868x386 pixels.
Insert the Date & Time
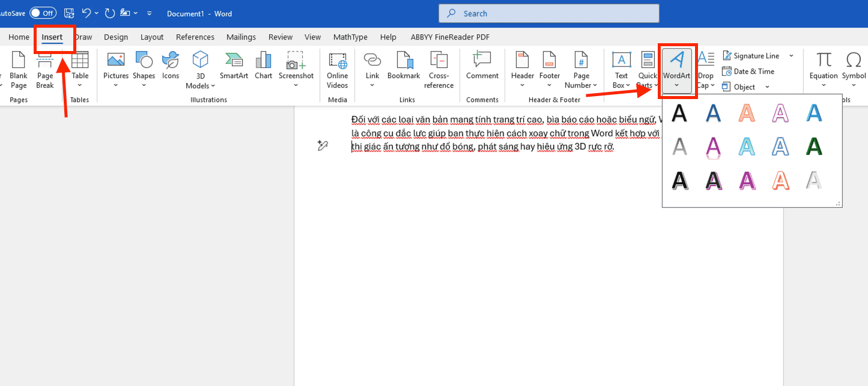click(x=748, y=71)
